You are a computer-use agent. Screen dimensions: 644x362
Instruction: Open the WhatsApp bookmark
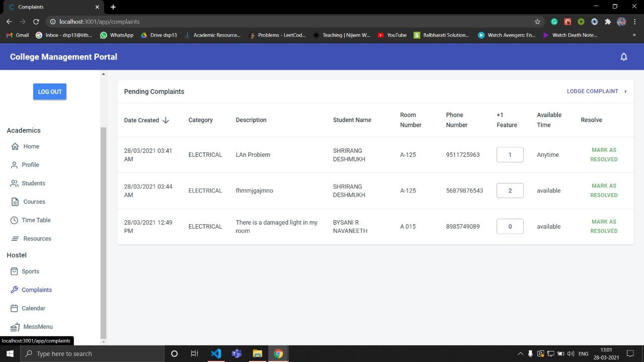(117, 35)
